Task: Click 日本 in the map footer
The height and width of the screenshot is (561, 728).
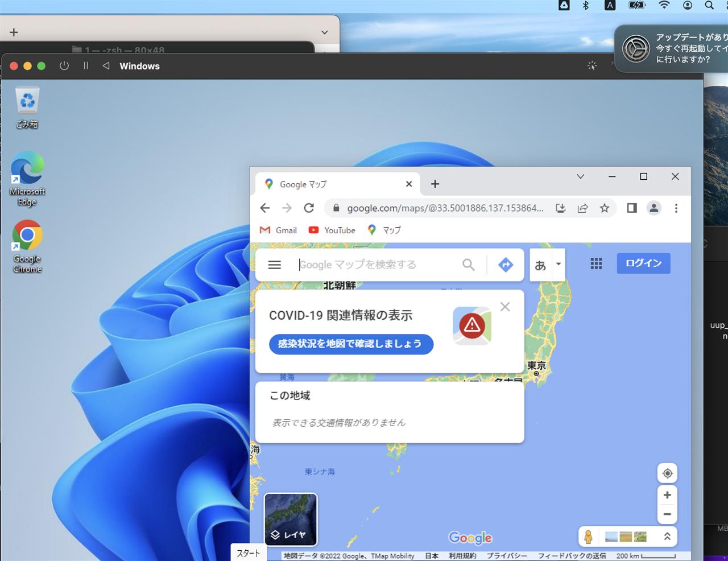Action: tap(432, 556)
